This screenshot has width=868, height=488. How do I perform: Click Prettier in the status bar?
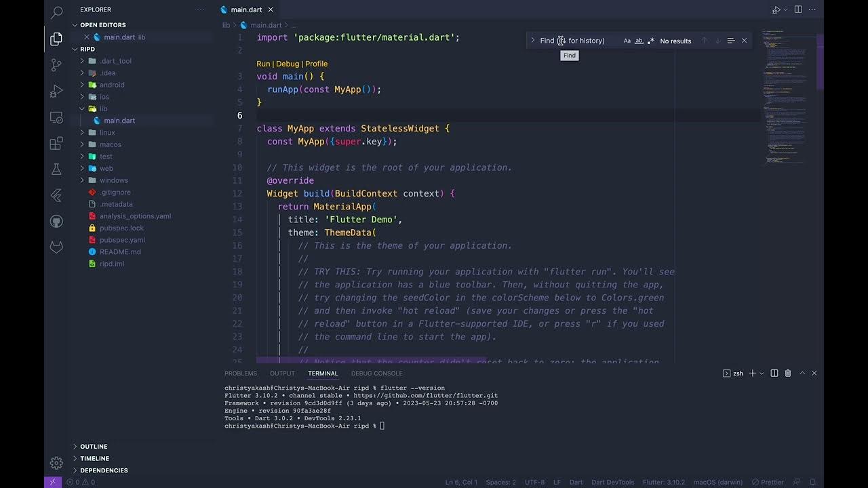tap(768, 482)
